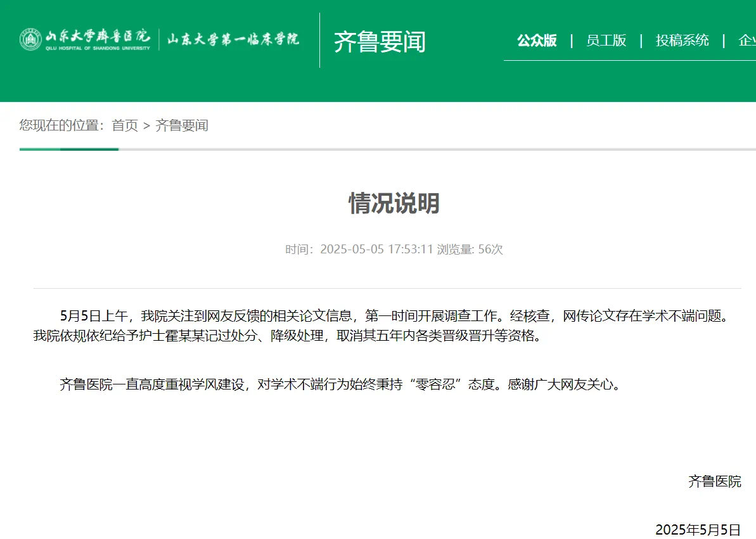Go to 首页 in the breadcrumb
Image resolution: width=756 pixels, height=539 pixels.
[x=125, y=125]
